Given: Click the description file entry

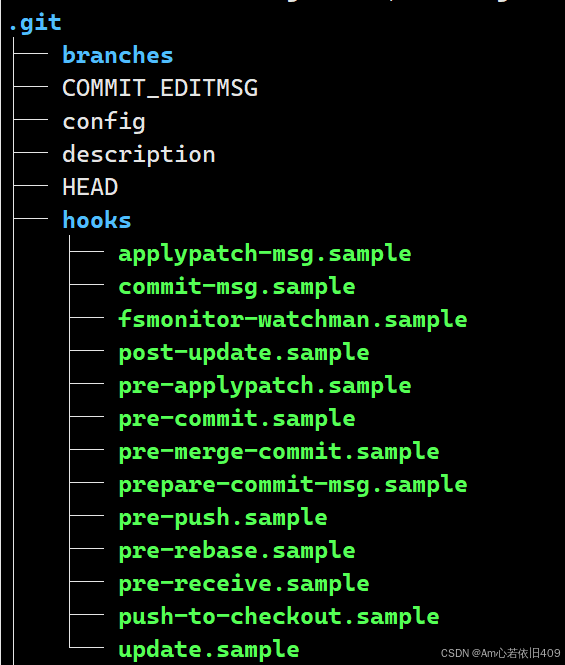Looking at the screenshot, I should click(139, 154).
